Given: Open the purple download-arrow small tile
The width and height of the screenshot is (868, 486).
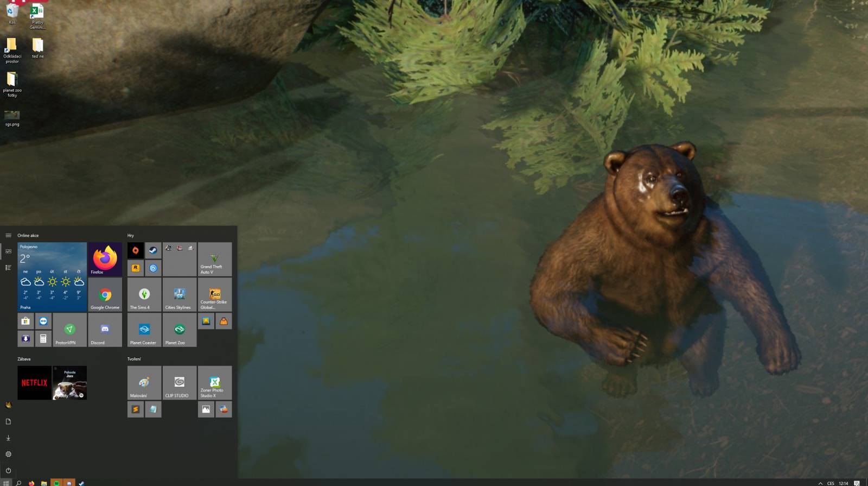Looking at the screenshot, I should click(25, 339).
